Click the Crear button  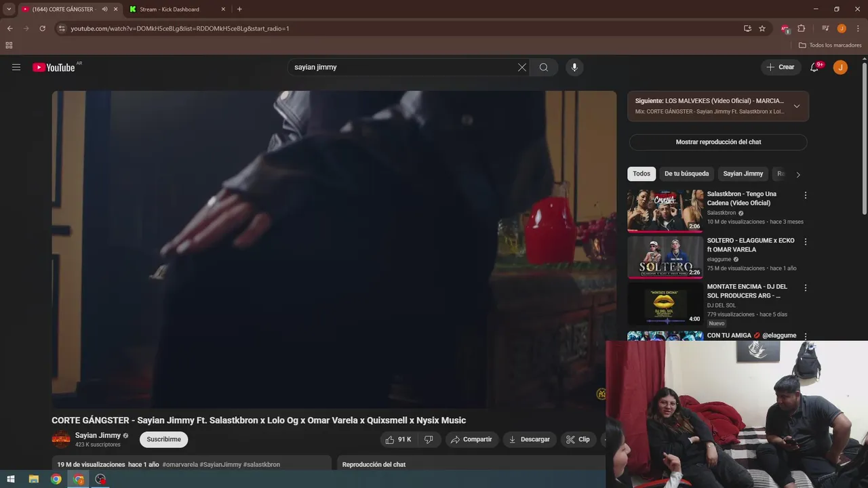coord(780,67)
